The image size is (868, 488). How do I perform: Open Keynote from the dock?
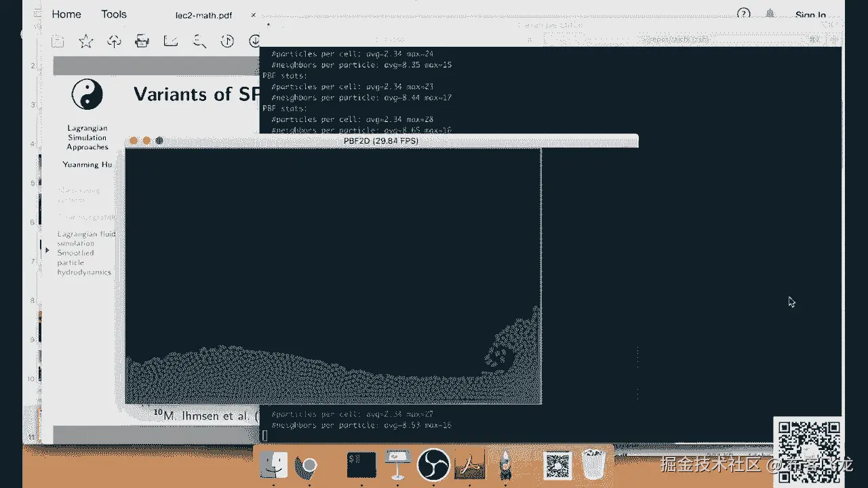(397, 466)
